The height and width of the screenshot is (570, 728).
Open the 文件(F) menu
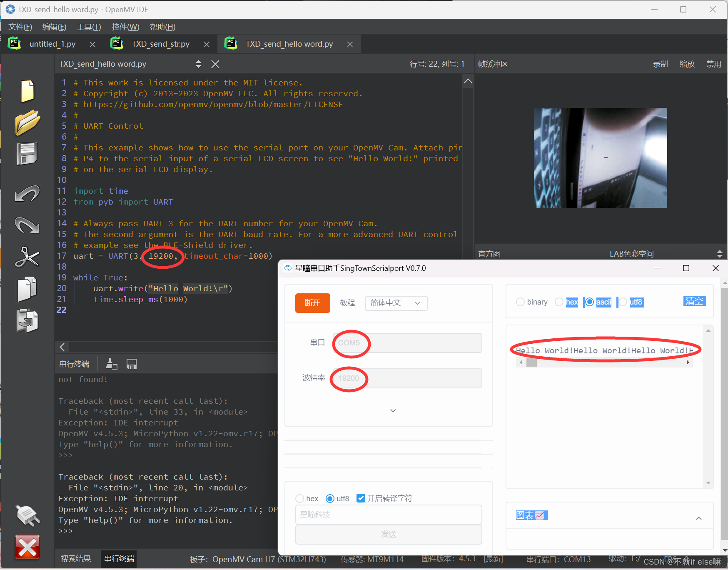point(20,27)
